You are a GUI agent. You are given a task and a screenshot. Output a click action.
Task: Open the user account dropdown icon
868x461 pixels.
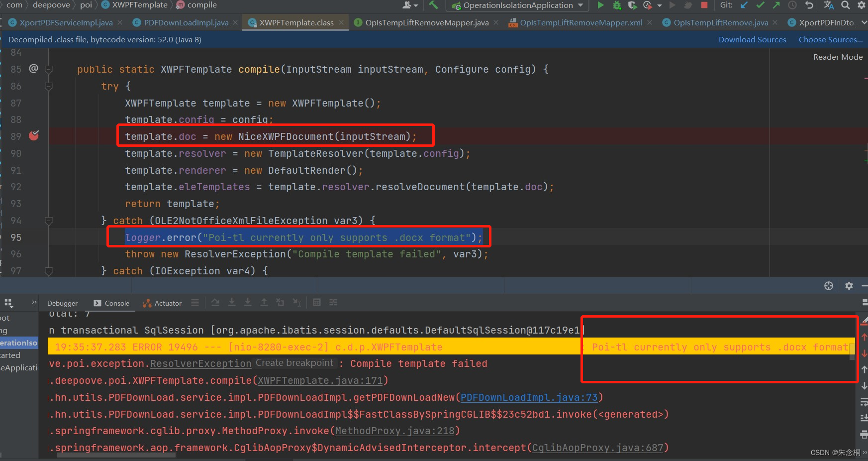tap(410, 5)
